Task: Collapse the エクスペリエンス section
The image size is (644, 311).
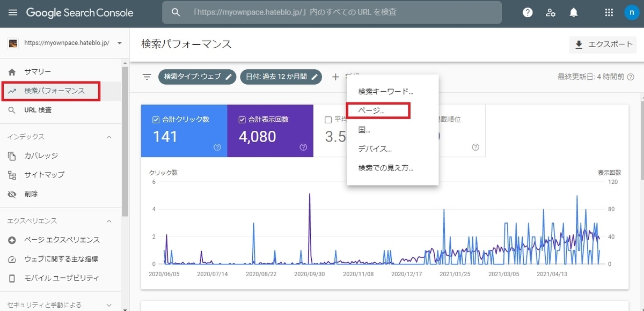Action: 109,221
